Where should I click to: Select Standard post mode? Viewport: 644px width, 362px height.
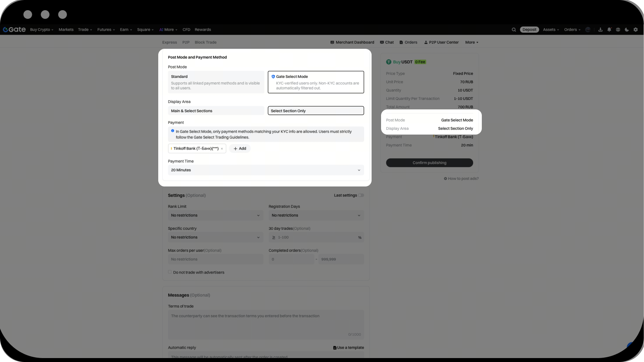[x=216, y=82]
